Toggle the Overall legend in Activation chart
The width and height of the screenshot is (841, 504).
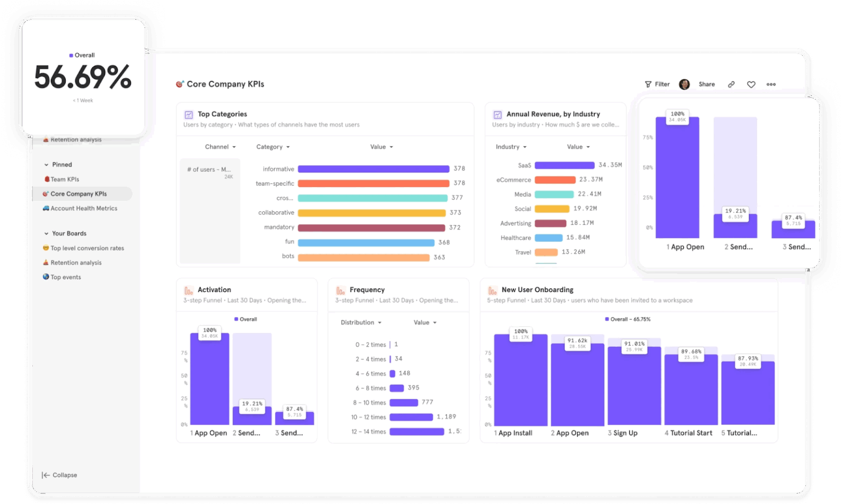click(246, 319)
